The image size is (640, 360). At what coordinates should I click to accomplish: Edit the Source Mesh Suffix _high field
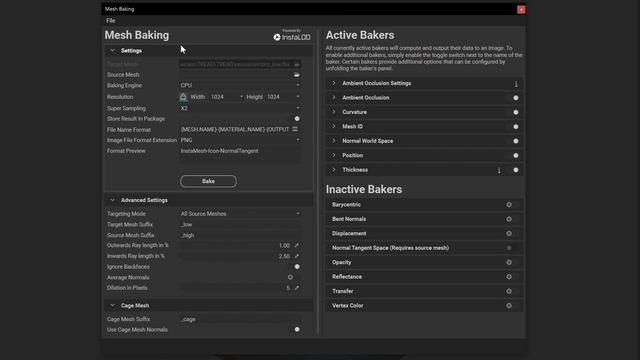tap(240, 235)
